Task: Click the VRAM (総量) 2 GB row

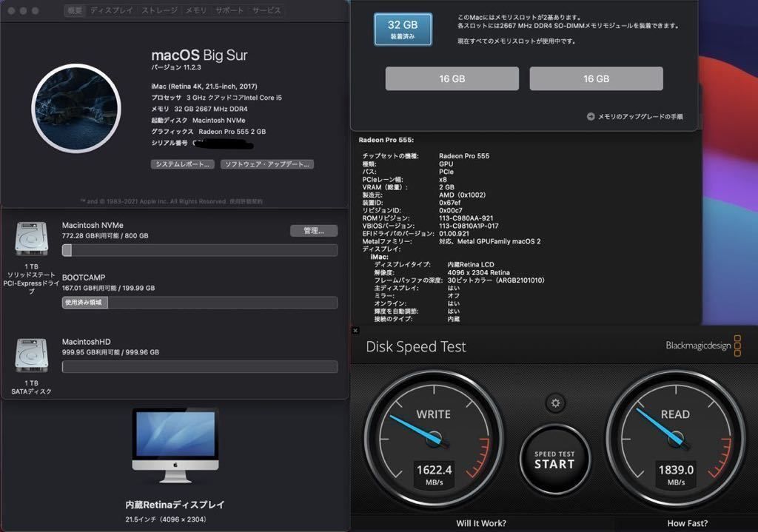Action: [409, 187]
